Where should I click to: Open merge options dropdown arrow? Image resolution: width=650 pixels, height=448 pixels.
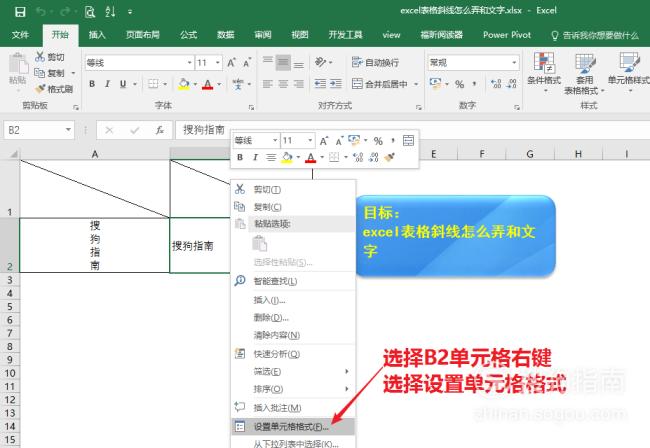click(416, 84)
